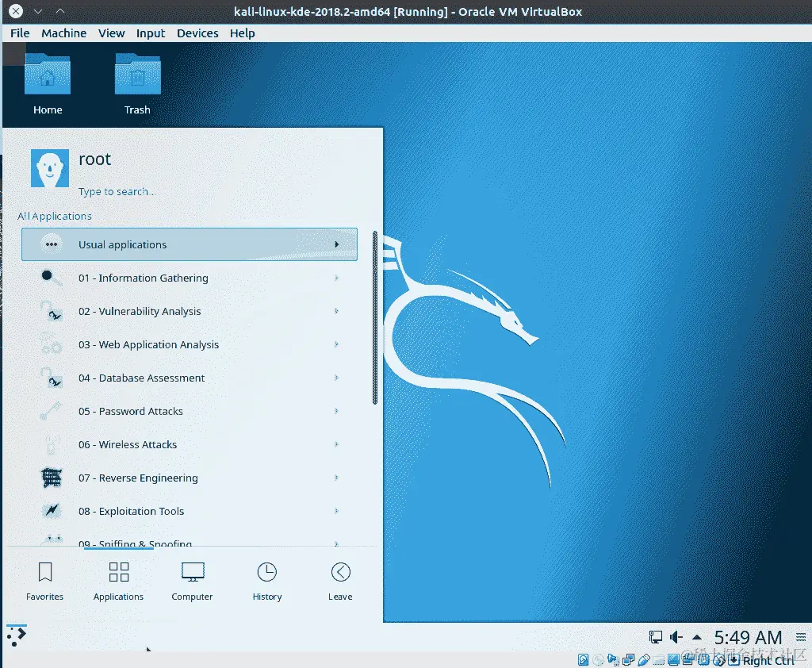Click the VirtualBox CPU status icon
Image resolution: width=812 pixels, height=668 pixels.
[x=704, y=660]
